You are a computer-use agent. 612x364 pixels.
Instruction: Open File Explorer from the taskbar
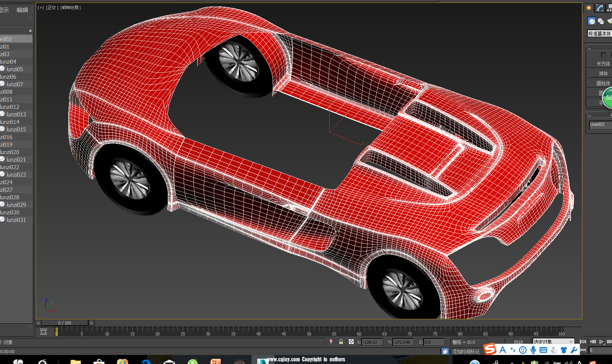[x=75, y=362]
